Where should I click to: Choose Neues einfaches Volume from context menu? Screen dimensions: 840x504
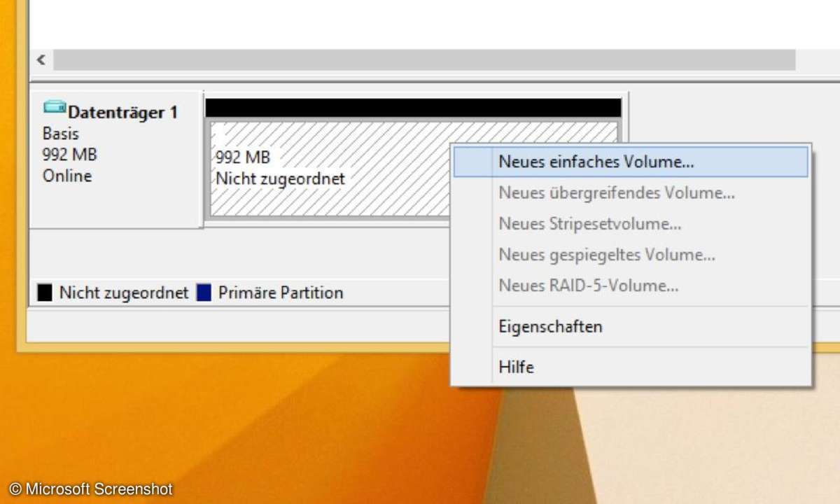click(631, 162)
